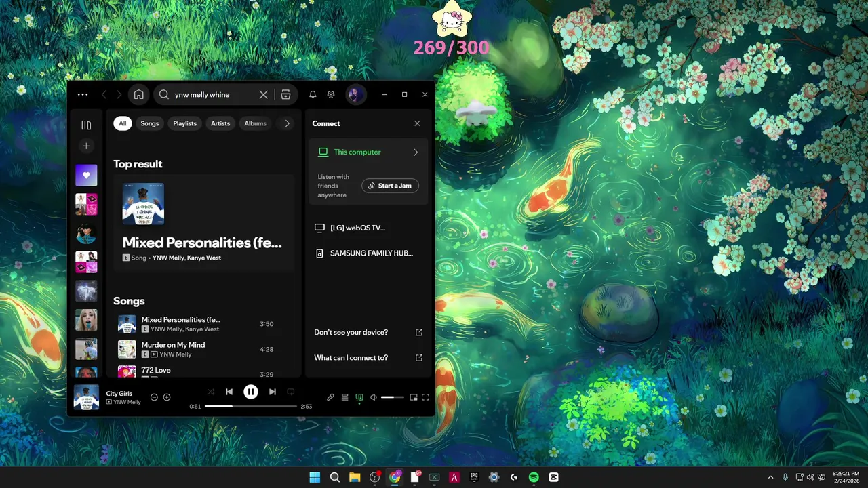868x488 pixels.
Task: Play Mixed Personalities row in Songs list
Action: pyautogui.click(x=203, y=324)
